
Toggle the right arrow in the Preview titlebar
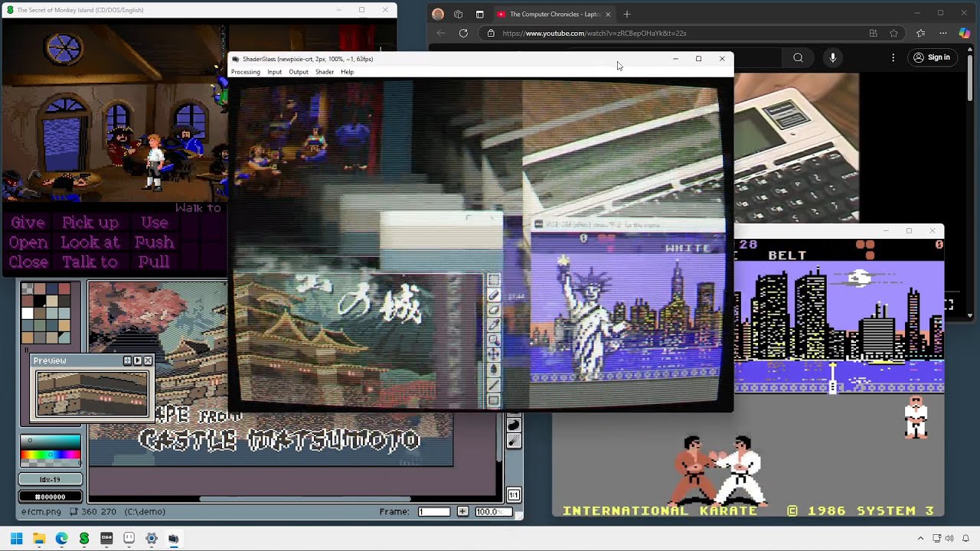click(138, 360)
